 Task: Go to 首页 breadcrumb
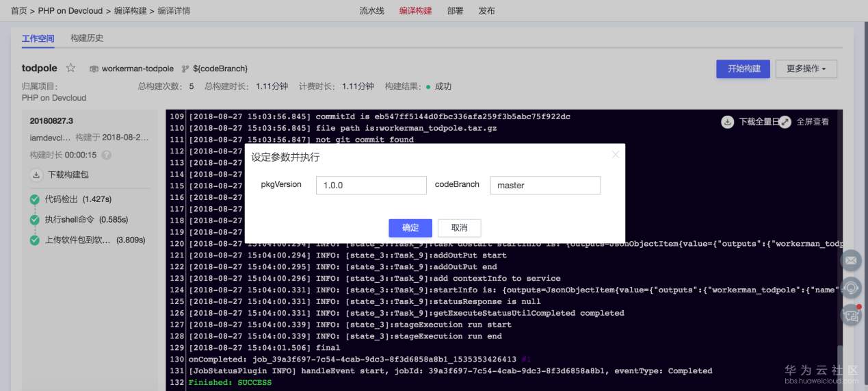[x=18, y=11]
